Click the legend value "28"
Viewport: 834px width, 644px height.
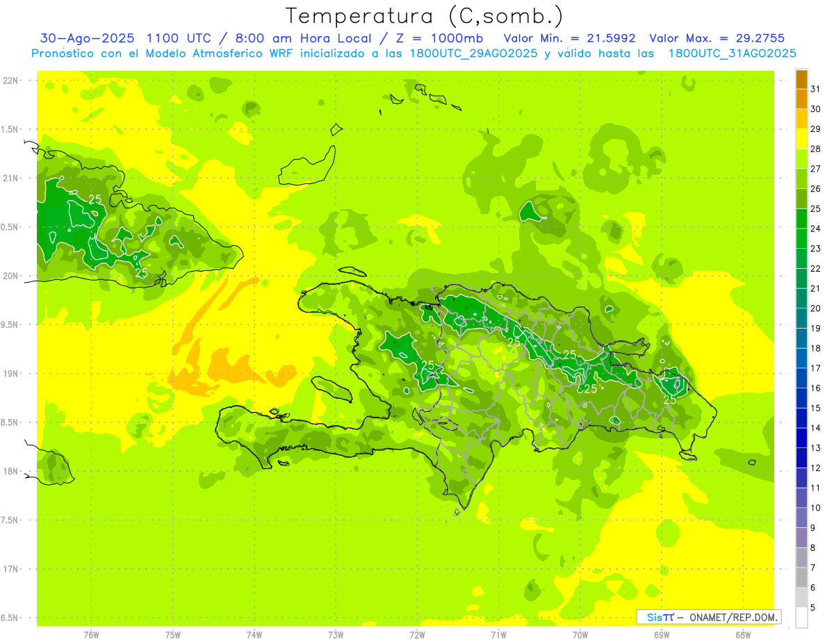pos(815,149)
